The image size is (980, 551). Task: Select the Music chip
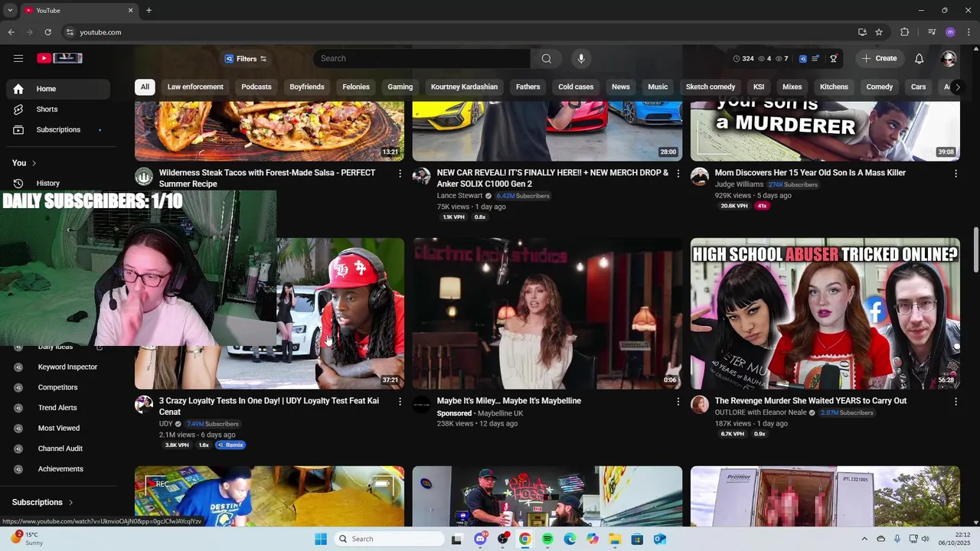[x=658, y=87]
